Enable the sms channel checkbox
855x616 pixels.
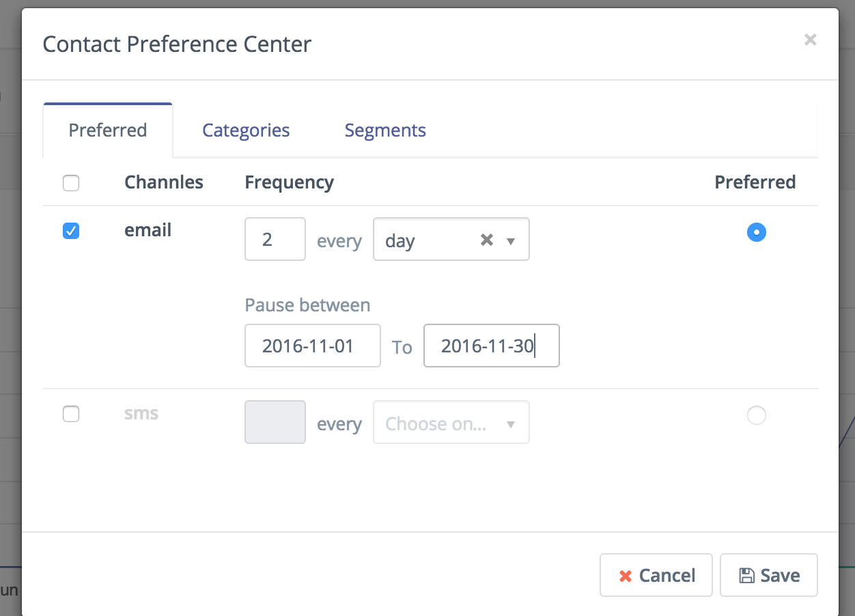71,414
